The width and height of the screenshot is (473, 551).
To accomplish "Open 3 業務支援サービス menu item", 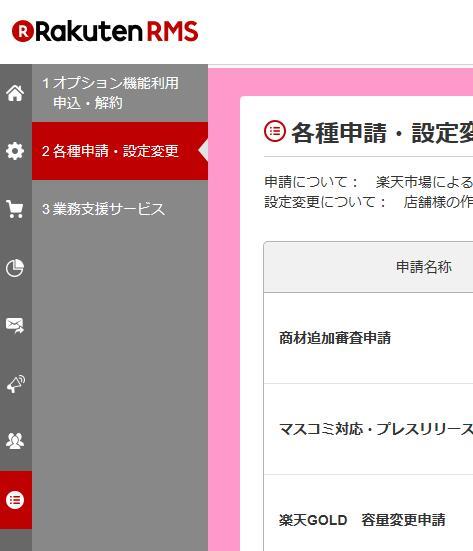I will point(120,209).
